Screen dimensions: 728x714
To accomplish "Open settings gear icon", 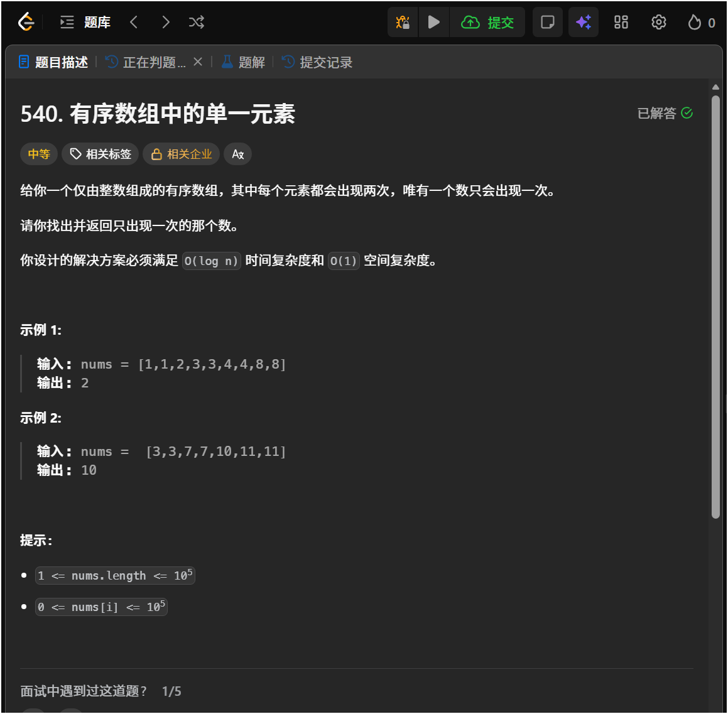I will pyautogui.click(x=658, y=22).
